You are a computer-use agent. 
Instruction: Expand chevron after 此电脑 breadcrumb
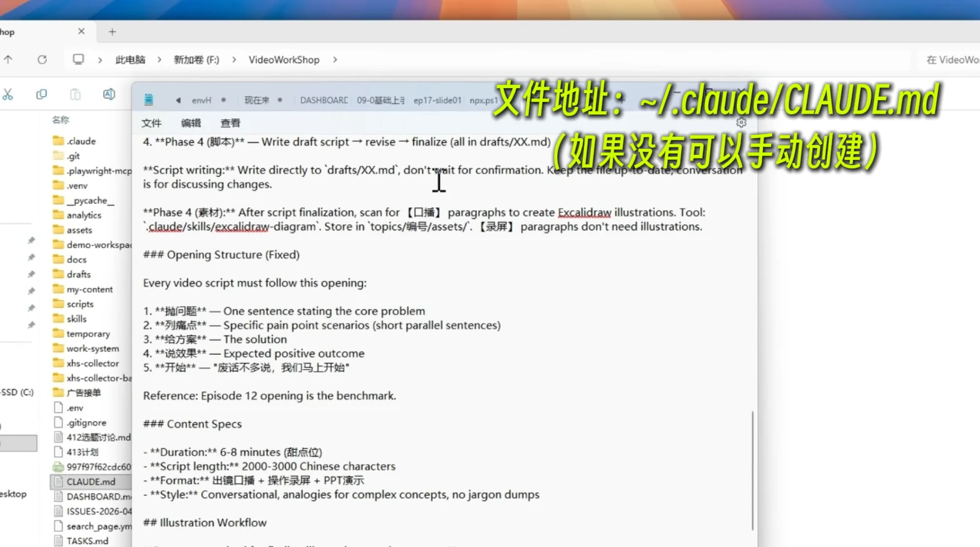pos(159,59)
